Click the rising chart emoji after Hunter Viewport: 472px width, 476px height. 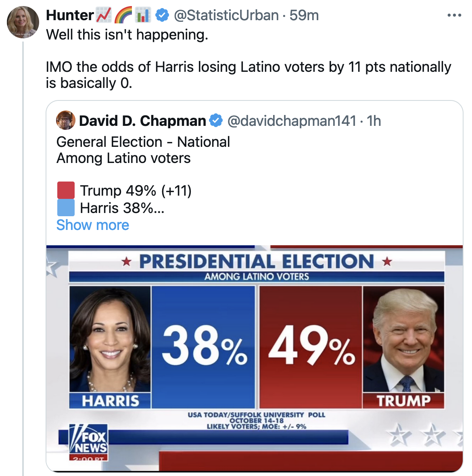tap(103, 15)
